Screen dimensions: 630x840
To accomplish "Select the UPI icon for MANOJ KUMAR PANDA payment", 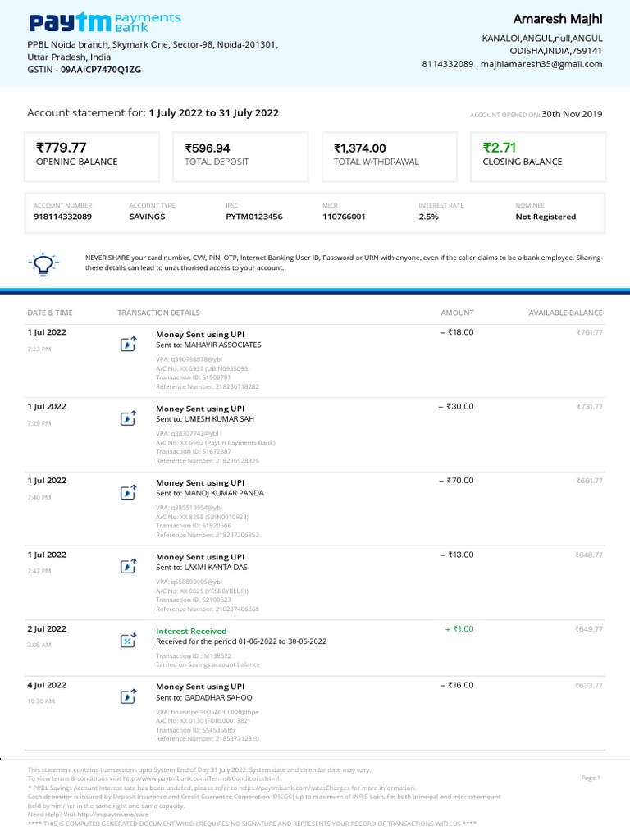I will click(128, 493).
